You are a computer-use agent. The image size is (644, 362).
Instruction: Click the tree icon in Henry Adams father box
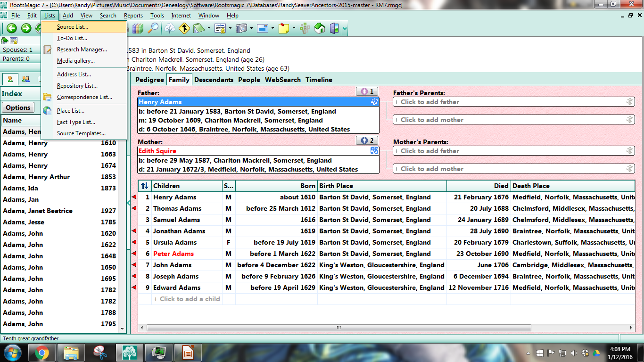375,102
